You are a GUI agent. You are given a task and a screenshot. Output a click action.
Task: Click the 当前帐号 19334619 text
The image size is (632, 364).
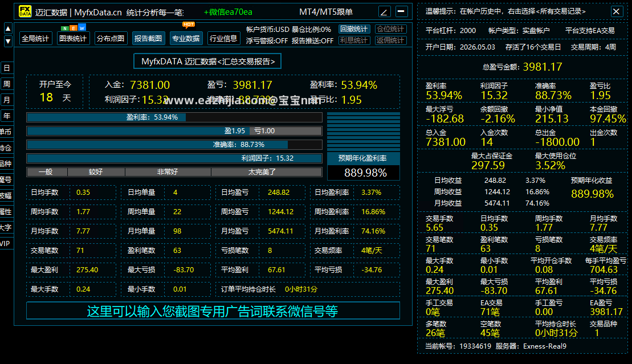point(458,346)
